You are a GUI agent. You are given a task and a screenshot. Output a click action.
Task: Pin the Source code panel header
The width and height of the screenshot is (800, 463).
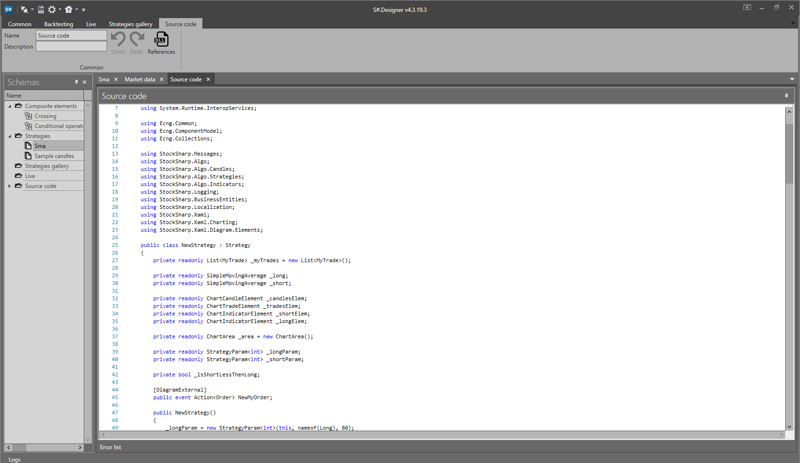click(786, 96)
